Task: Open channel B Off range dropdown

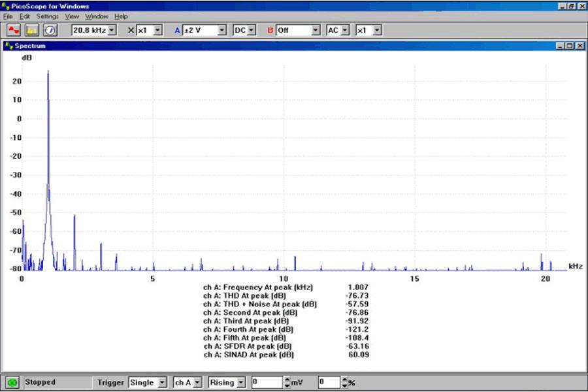Action: click(x=316, y=30)
